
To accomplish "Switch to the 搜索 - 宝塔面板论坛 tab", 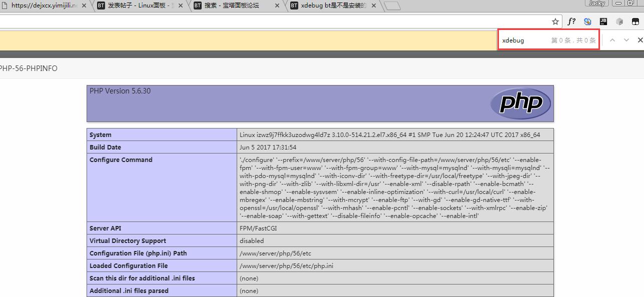I will coord(235,5).
